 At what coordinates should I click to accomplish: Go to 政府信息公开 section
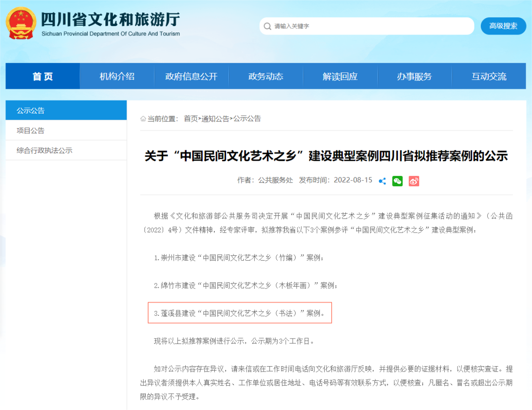[x=191, y=76]
